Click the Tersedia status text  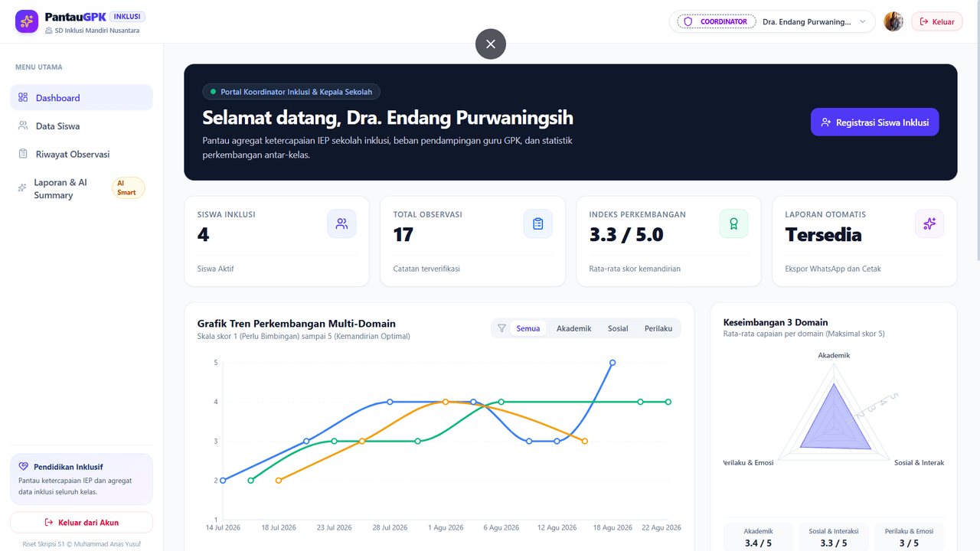pyautogui.click(x=823, y=235)
